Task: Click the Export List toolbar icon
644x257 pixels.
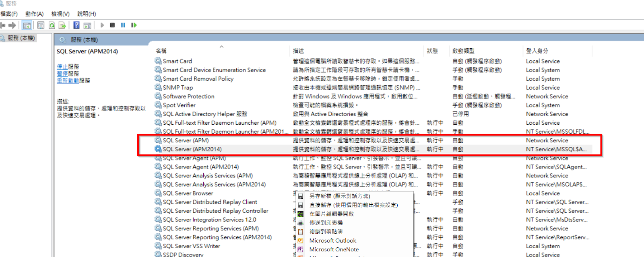Action: (x=62, y=25)
